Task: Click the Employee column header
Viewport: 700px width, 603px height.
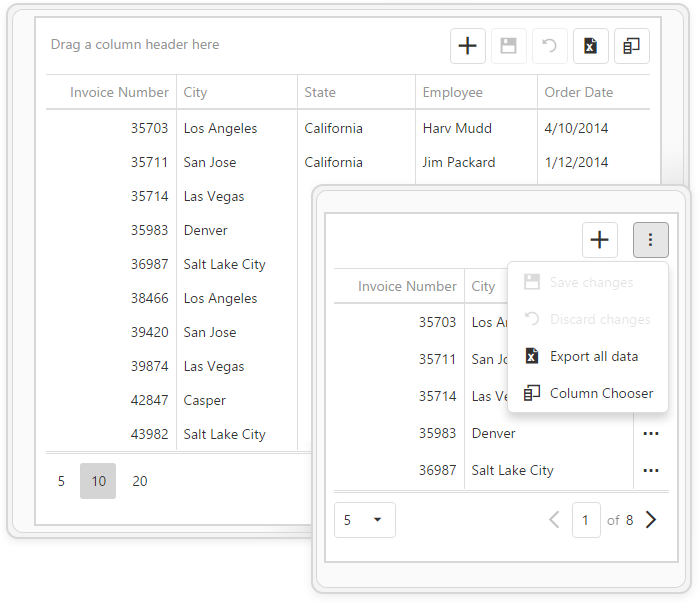Action: 452,92
